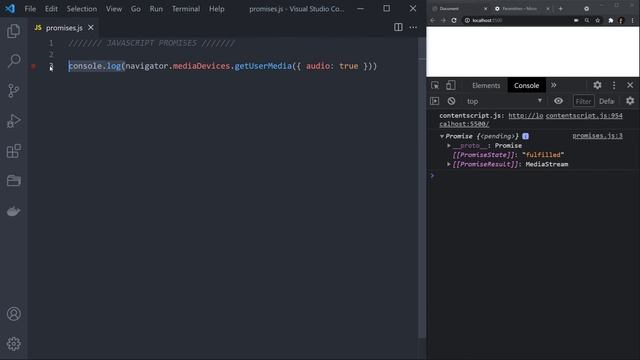Split the editor right
This screenshot has width=640, height=360.
[x=398, y=27]
